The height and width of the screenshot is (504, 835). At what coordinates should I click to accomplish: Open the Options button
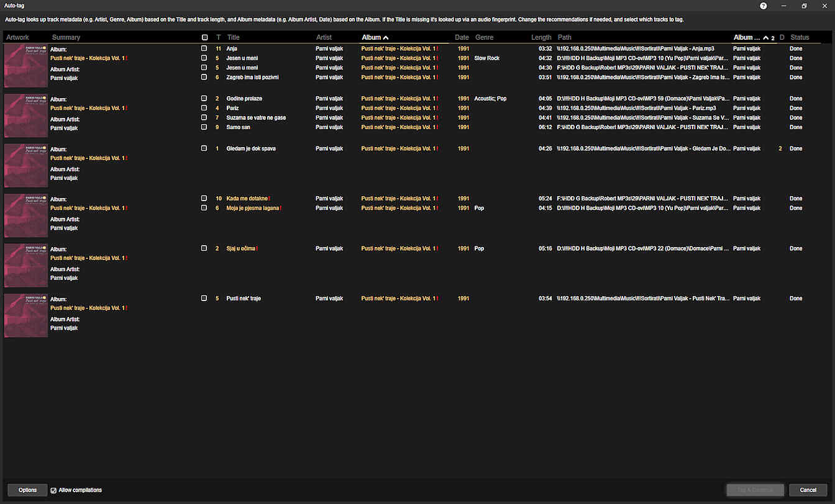27,490
